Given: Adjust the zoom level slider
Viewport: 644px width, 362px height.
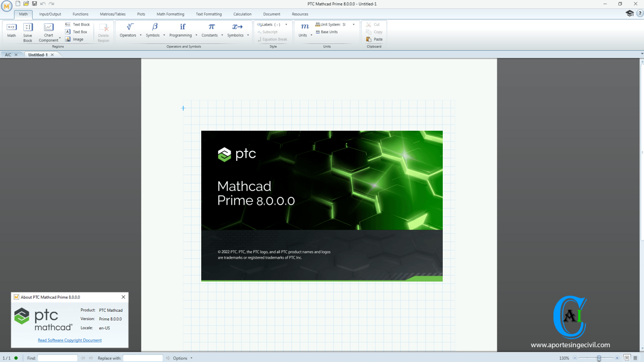Looking at the screenshot, I should coord(600,358).
